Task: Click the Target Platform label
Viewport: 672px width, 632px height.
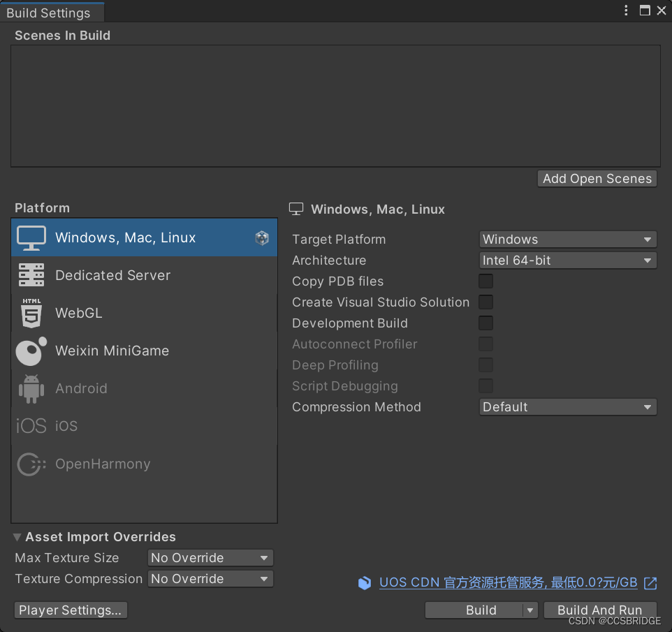Action: [339, 240]
